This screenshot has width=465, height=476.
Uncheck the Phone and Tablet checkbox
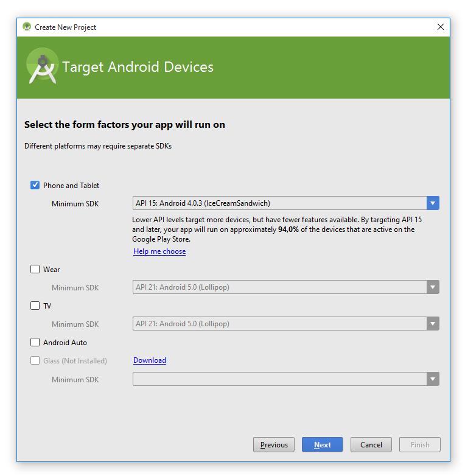(x=35, y=185)
